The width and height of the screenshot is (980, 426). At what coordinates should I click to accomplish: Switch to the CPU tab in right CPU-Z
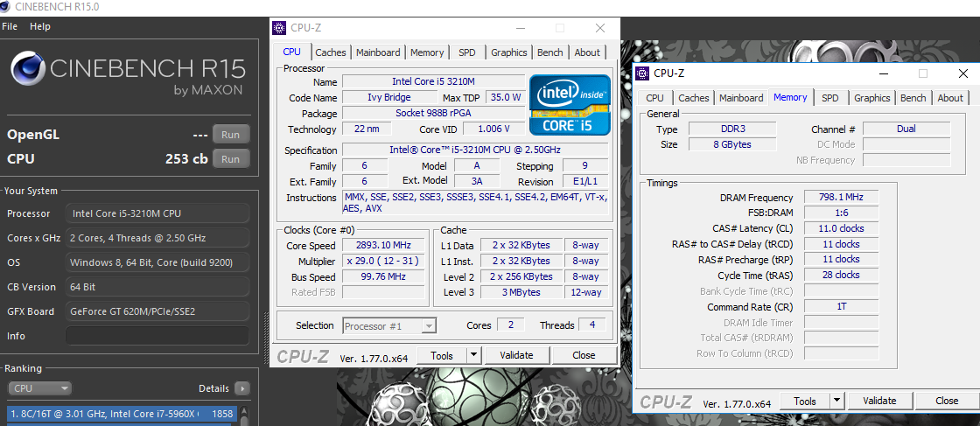(x=654, y=98)
